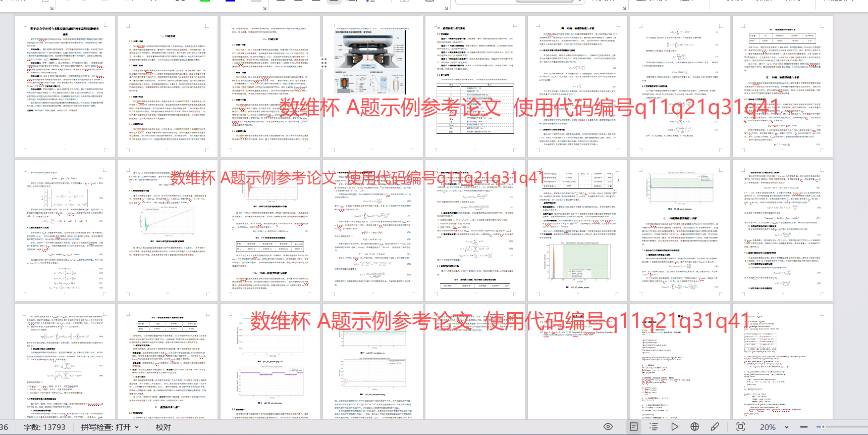Open the zoom percentage dropdown arrow
This screenshot has height=435, width=868.
click(787, 427)
